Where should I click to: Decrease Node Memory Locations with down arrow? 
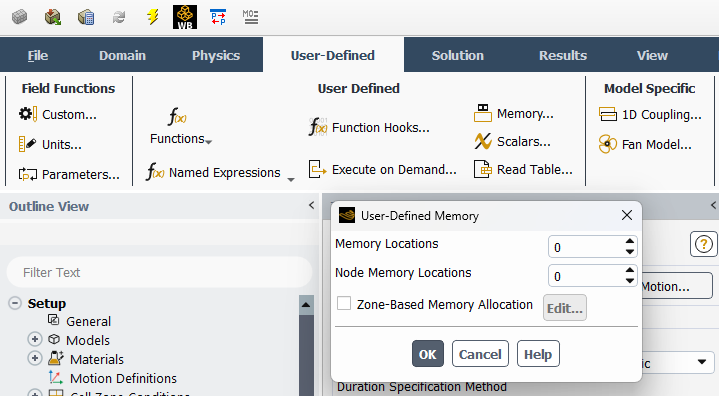630,281
